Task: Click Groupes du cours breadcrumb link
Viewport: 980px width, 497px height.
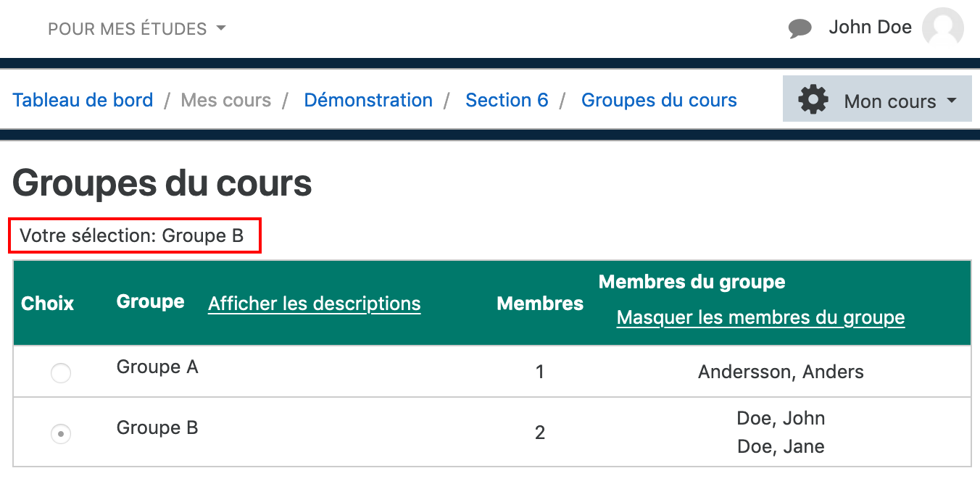Action: click(x=659, y=100)
